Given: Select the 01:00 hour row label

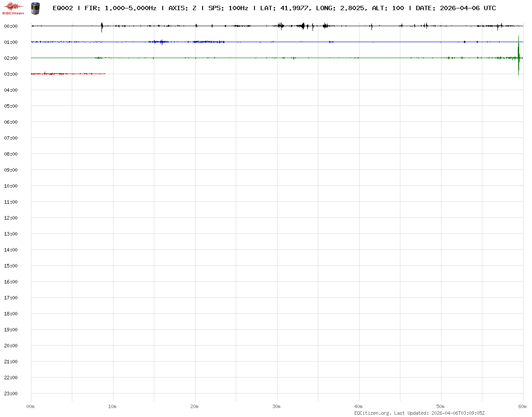Looking at the screenshot, I should (11, 42).
